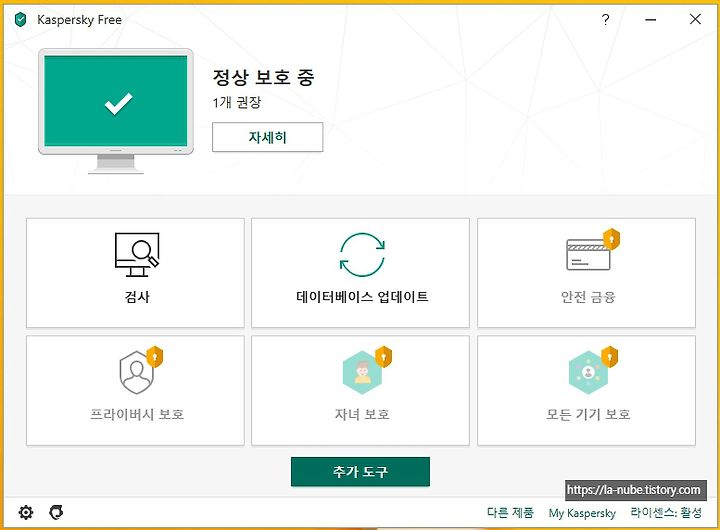The image size is (720, 530).
Task: Click the 자녀 보호 child icon
Action: (x=366, y=370)
